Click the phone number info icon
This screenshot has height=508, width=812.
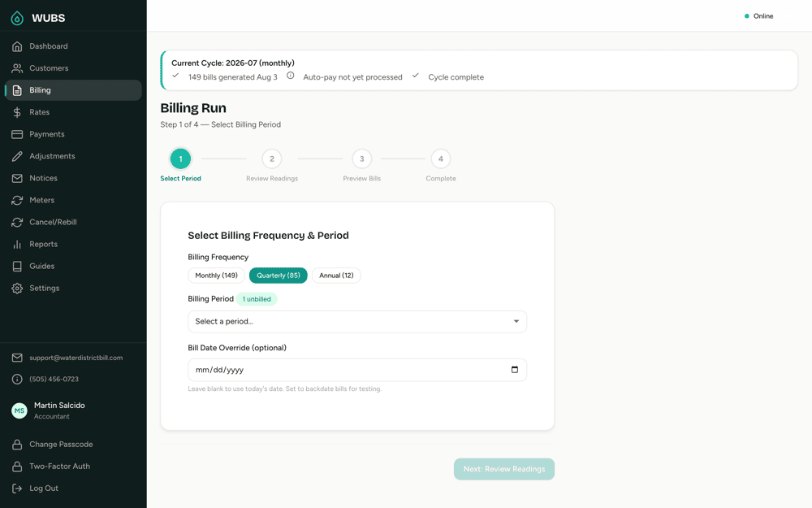(17, 379)
